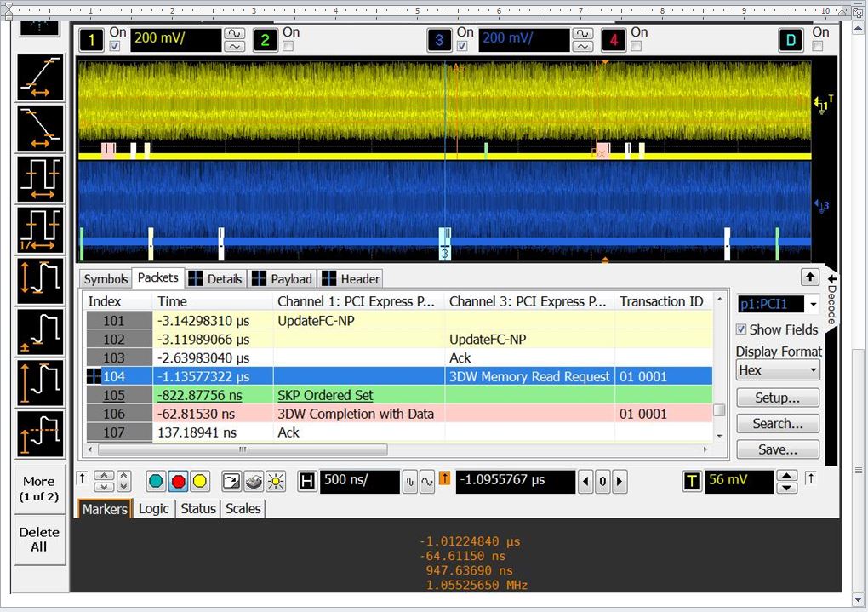Select the minimum voltage measurement icon
This screenshot has width=868, height=612.
click(x=40, y=332)
